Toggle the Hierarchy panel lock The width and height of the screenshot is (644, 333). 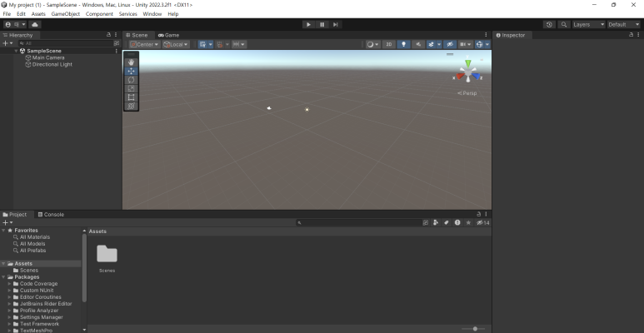(x=108, y=35)
